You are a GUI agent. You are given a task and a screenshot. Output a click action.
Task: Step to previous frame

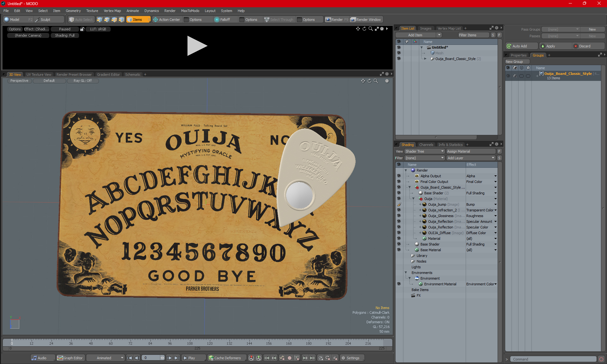click(x=137, y=358)
